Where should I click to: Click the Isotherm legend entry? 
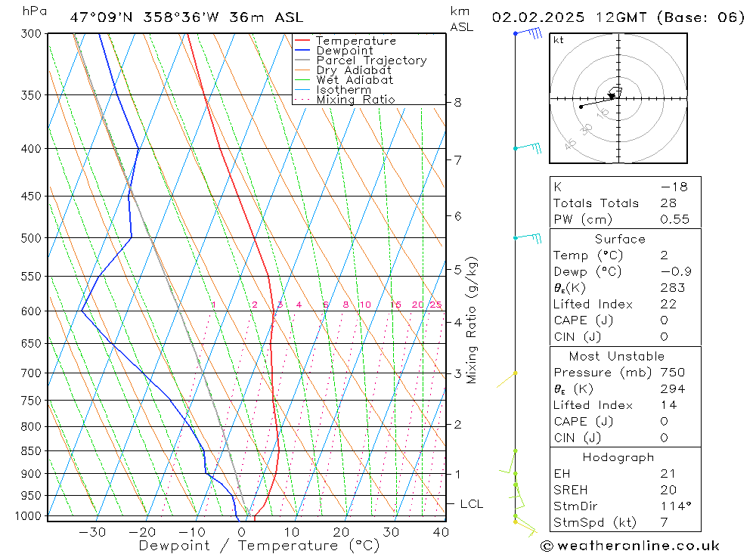pos(333,90)
